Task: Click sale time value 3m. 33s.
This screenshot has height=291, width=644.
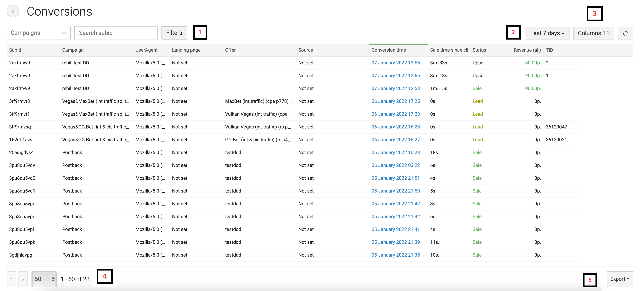Action: 439,63
